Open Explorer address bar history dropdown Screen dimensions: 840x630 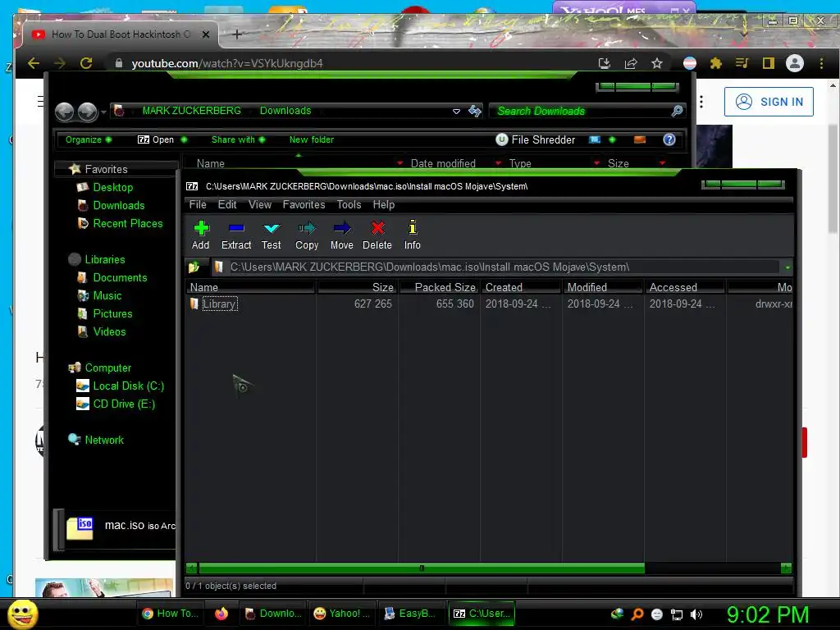[x=456, y=112]
